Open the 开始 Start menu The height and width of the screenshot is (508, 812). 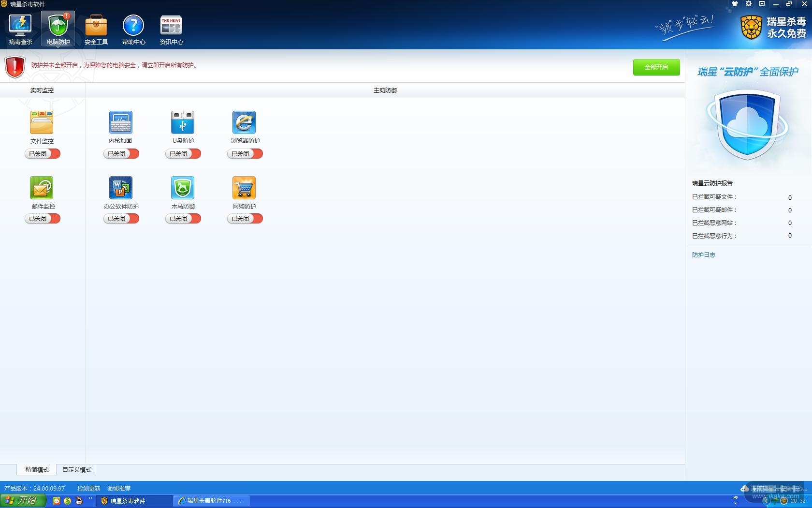(23, 501)
